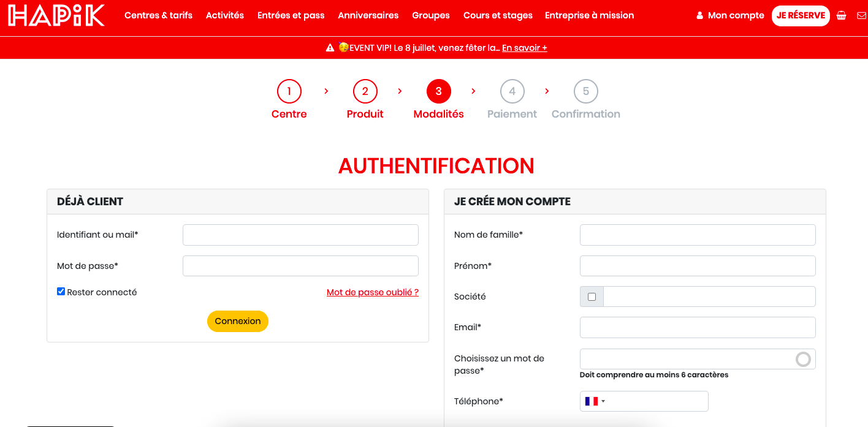Focus Choisissez un mot de passe field
Viewport: 868px width, 427px height.
(x=698, y=359)
